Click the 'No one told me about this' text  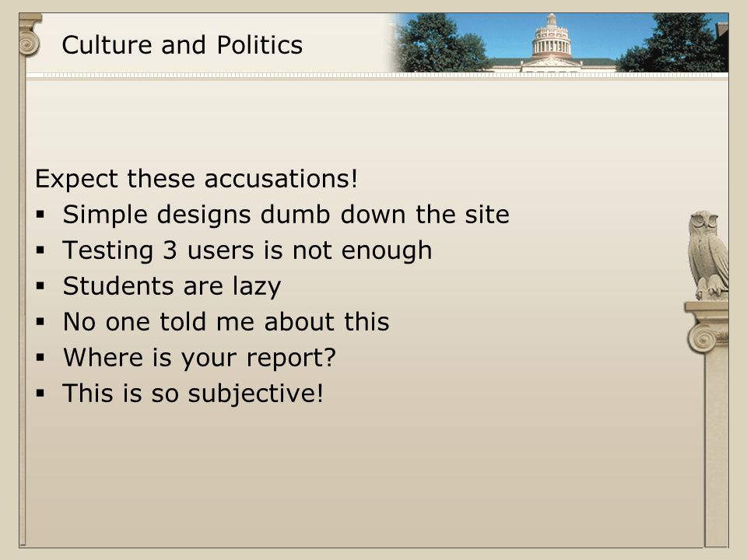coord(226,322)
